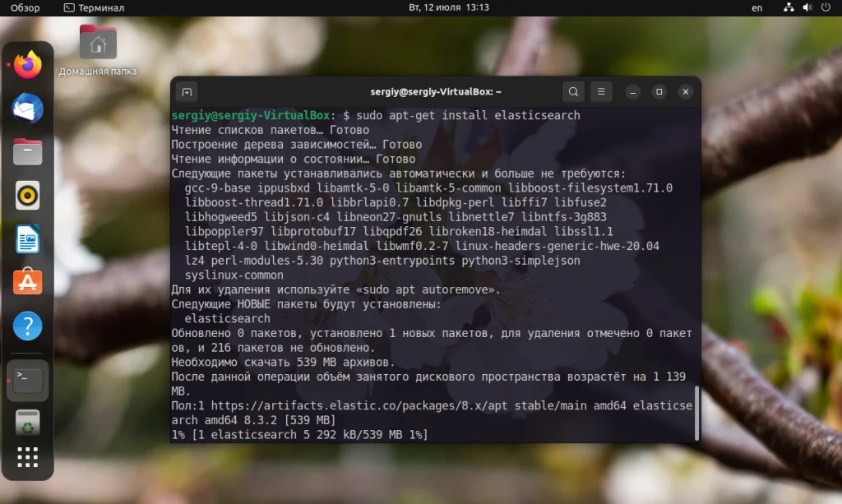Viewport: 842px width, 504px height.
Task: Show all applications grid
Action: [x=27, y=458]
